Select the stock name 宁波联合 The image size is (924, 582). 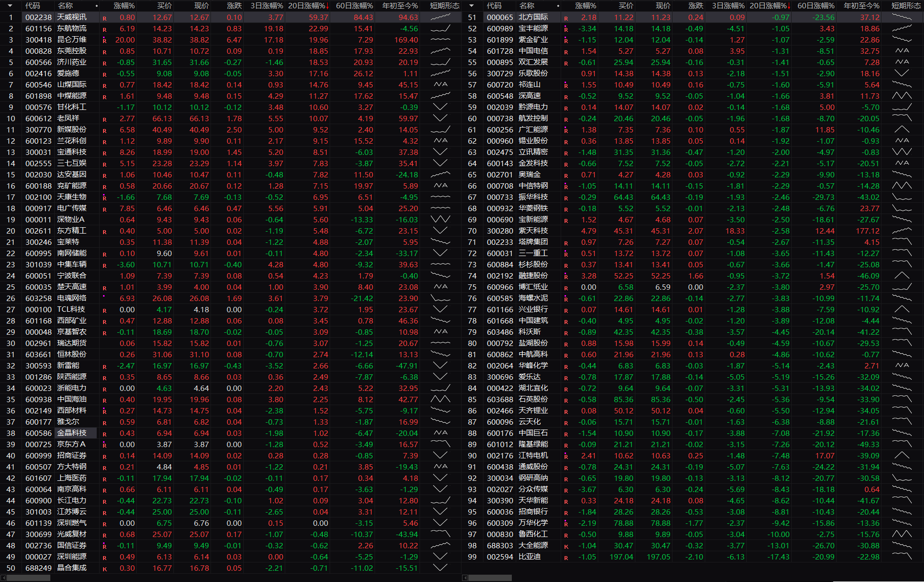pyautogui.click(x=72, y=276)
